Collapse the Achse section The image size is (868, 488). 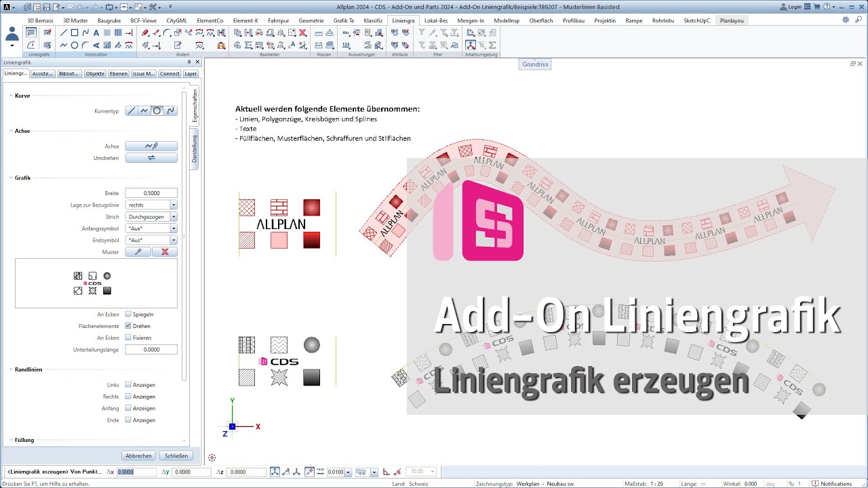pyautogui.click(x=11, y=131)
